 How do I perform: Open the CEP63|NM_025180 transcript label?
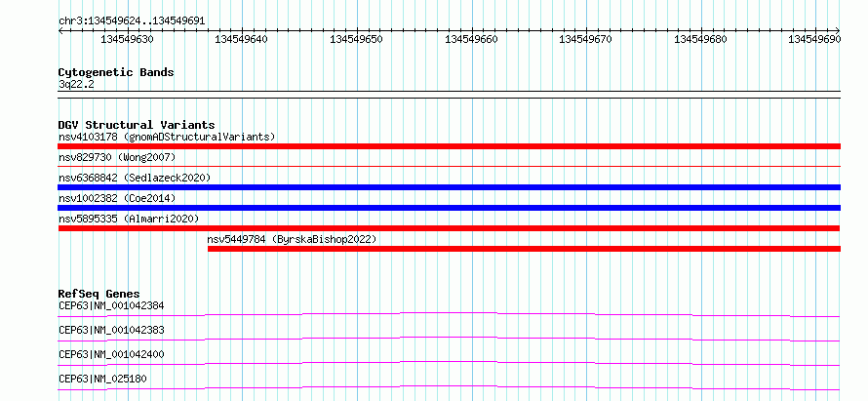tap(102, 379)
